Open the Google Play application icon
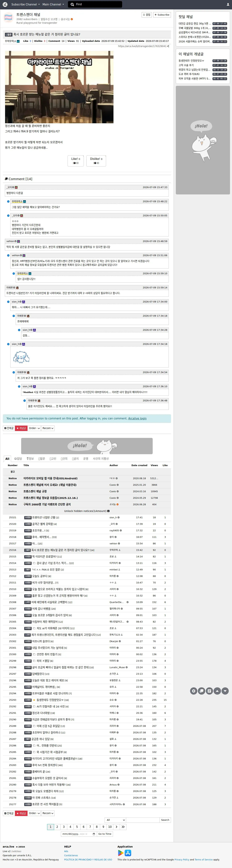This screenshot has height=868, width=232. click(120, 853)
